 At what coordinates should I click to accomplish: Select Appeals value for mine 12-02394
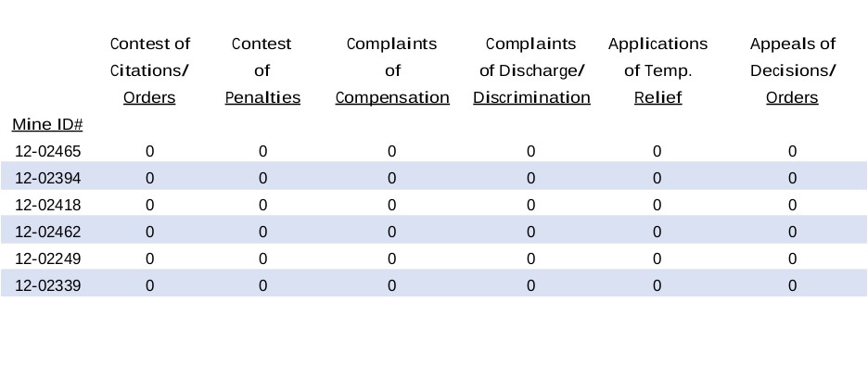[x=792, y=178]
